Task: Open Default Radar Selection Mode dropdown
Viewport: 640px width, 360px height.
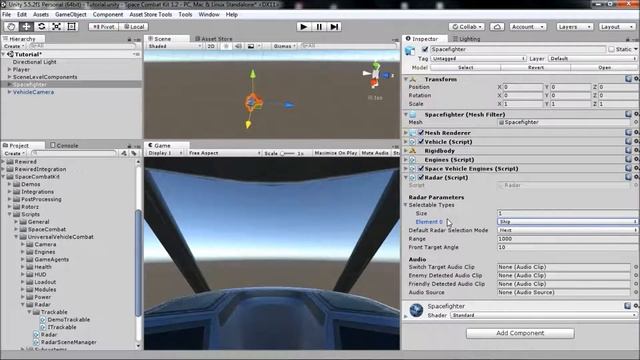Action: pyautogui.click(x=567, y=230)
